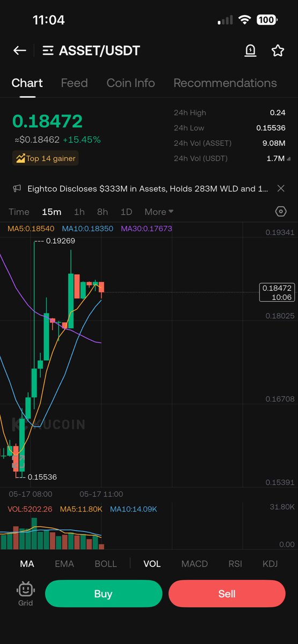Tap the volume MA10:14.09K label
Screen dimensions: 298x644
click(134, 509)
